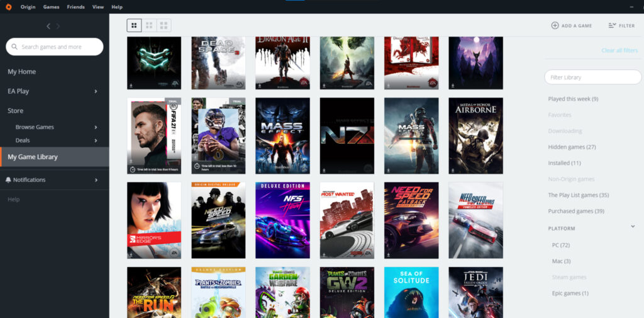This screenshot has width=644, height=318.
Task: Open Need for Speed The Run tile
Action: pyautogui.click(x=154, y=292)
